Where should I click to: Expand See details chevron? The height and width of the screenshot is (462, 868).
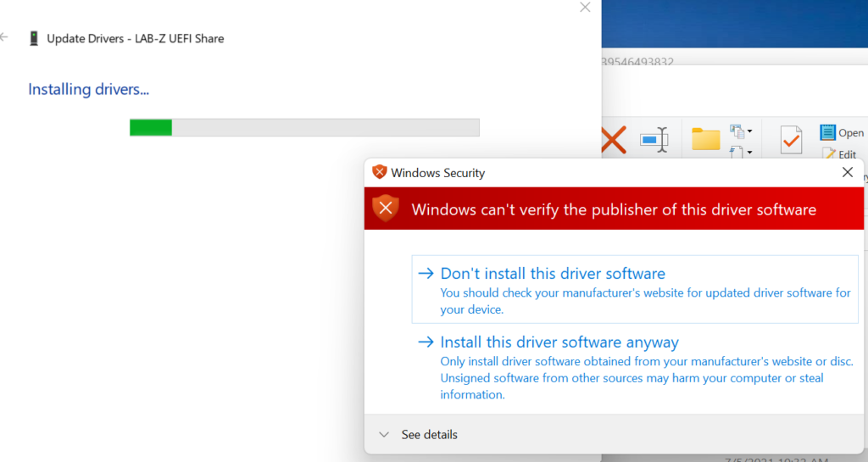tap(384, 435)
